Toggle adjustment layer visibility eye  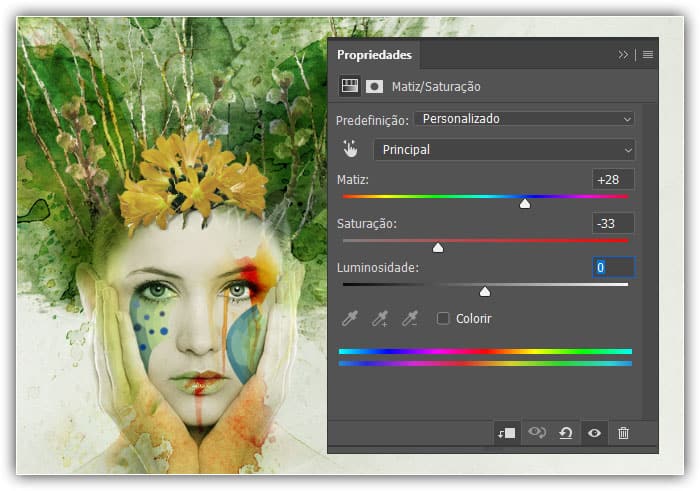[594, 433]
